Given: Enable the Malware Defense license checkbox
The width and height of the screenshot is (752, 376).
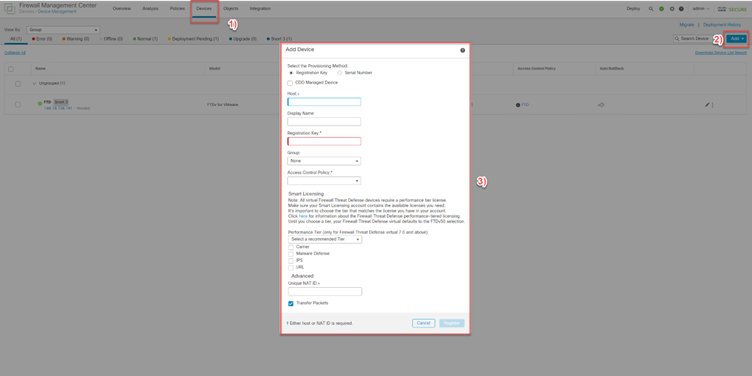Looking at the screenshot, I should pyautogui.click(x=291, y=254).
